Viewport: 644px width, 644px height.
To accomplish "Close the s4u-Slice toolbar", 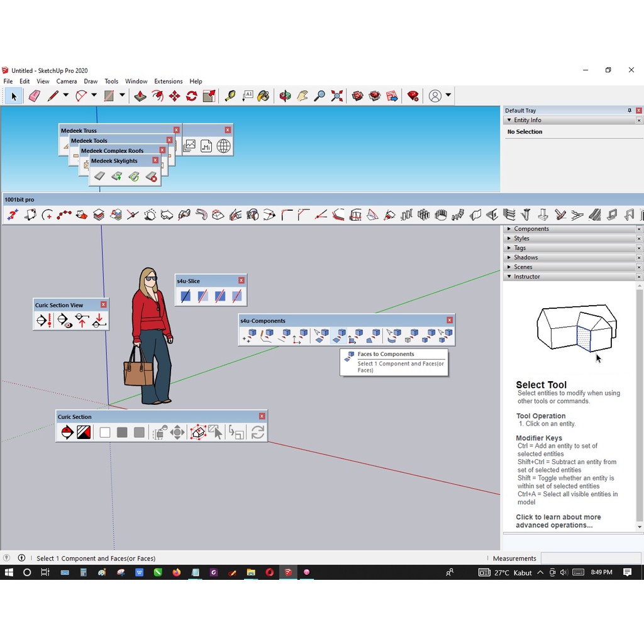I will click(241, 280).
